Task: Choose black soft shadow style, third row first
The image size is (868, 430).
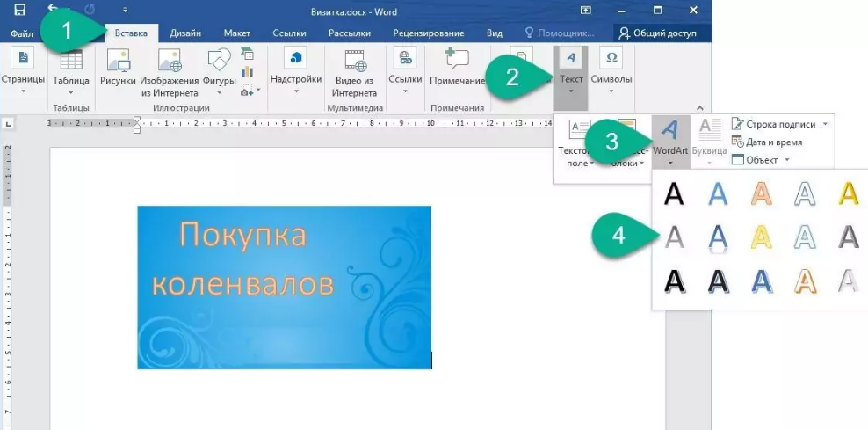Action: coord(674,281)
